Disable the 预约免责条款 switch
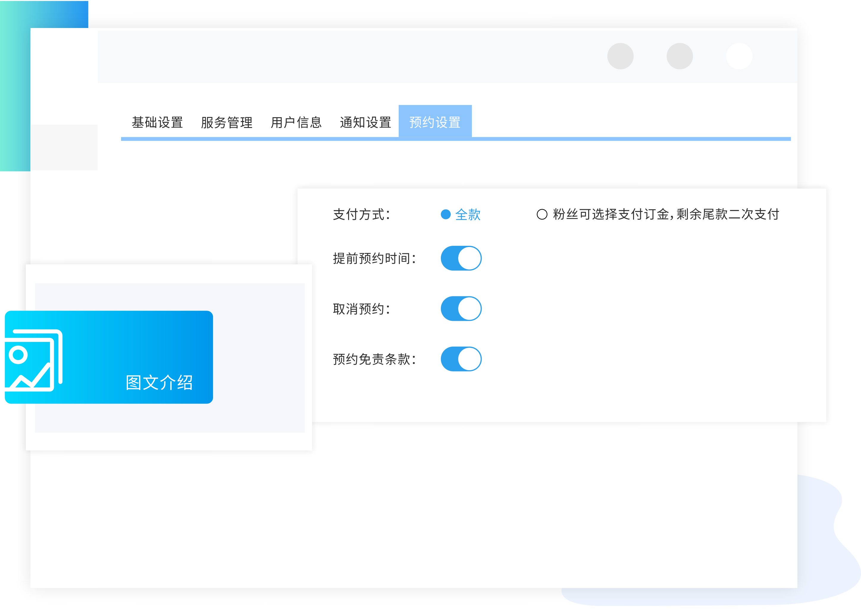This screenshot has width=861, height=616. coord(461,359)
